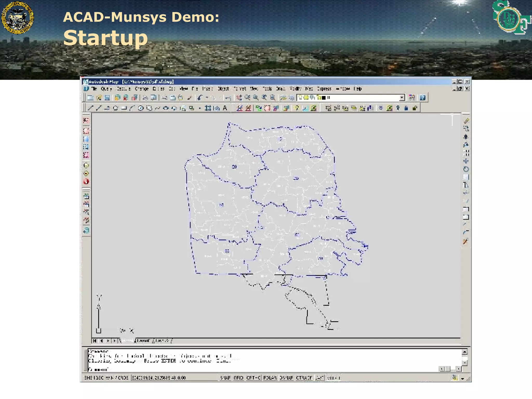Image resolution: width=532 pixels, height=399 pixels.
Task: Click the yellow question mark query icon
Action: click(297, 108)
